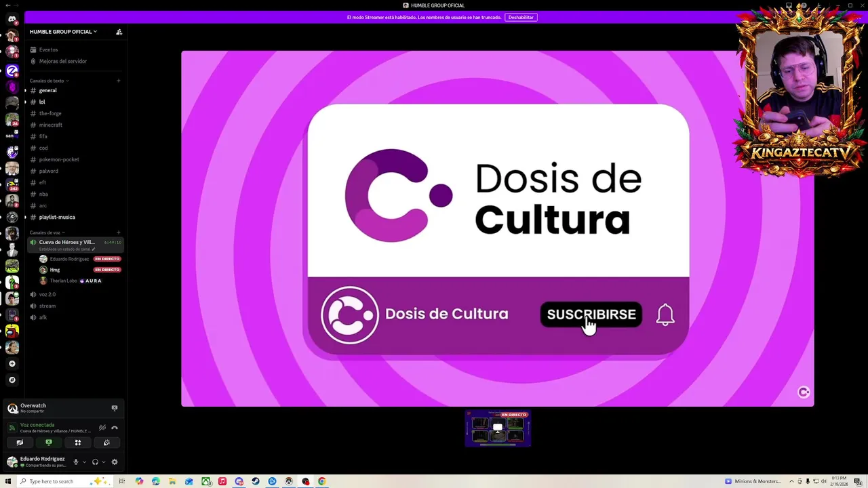The image size is (868, 488).
Task: Open Cueva de Héroes y Villanos voice channel
Action: click(x=75, y=245)
